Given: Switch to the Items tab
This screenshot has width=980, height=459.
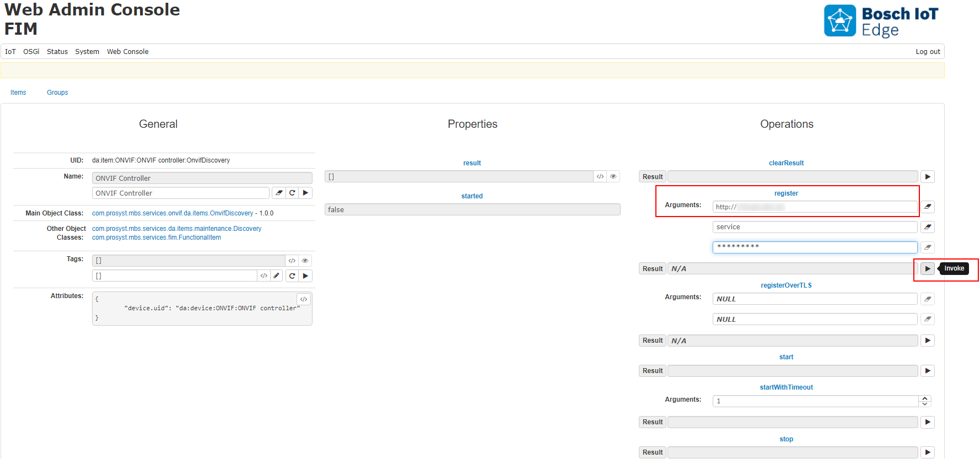Looking at the screenshot, I should click(x=18, y=93).
